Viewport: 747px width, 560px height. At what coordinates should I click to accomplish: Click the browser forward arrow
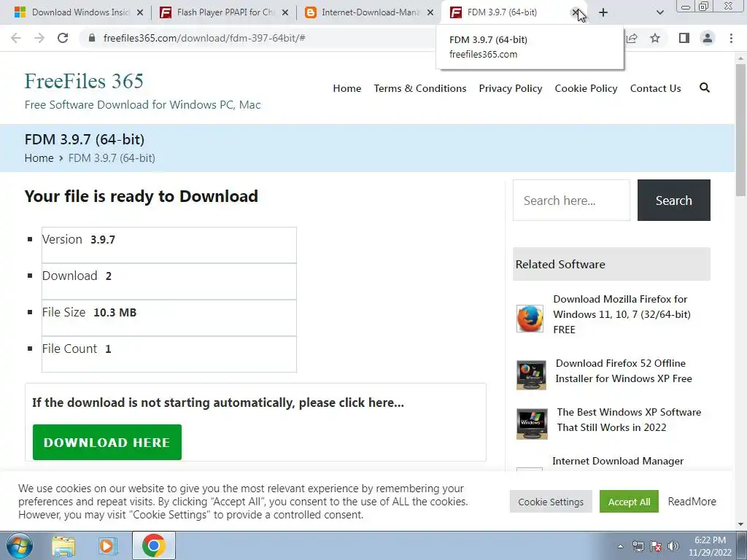click(39, 38)
